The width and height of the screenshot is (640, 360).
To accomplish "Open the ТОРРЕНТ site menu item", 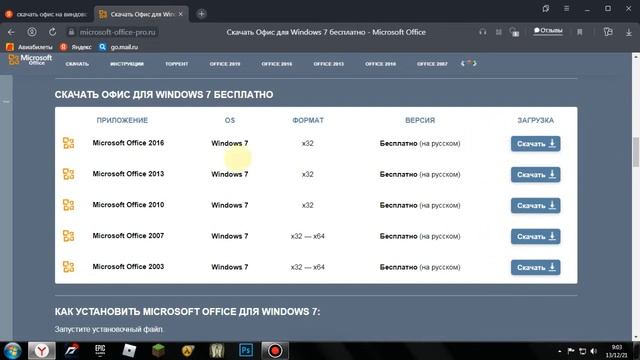I will coord(176,64).
